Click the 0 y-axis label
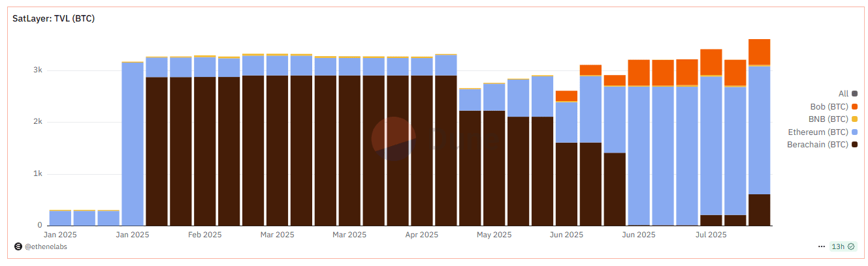The width and height of the screenshot is (868, 266). click(x=40, y=226)
